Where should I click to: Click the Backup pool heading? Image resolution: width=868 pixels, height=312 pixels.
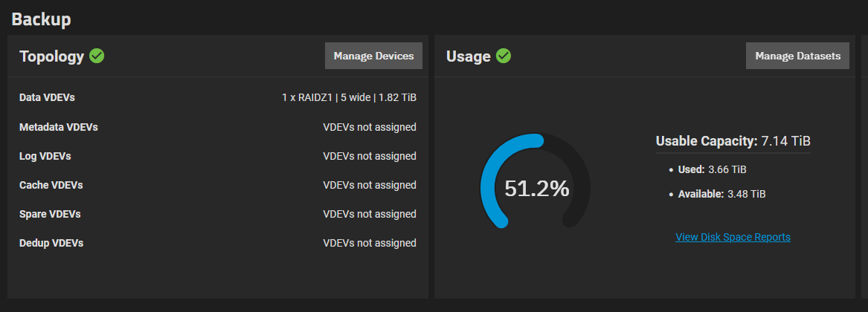point(41,19)
